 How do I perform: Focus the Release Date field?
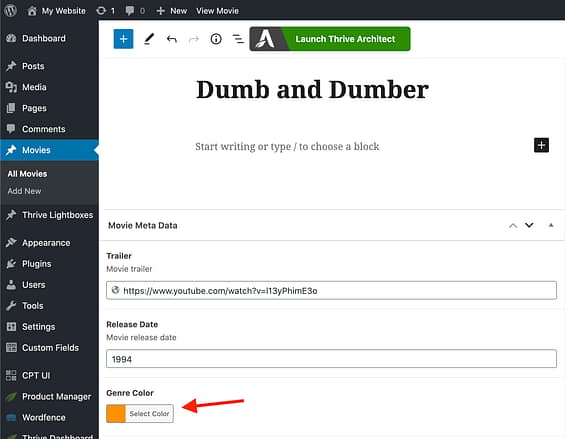point(331,359)
